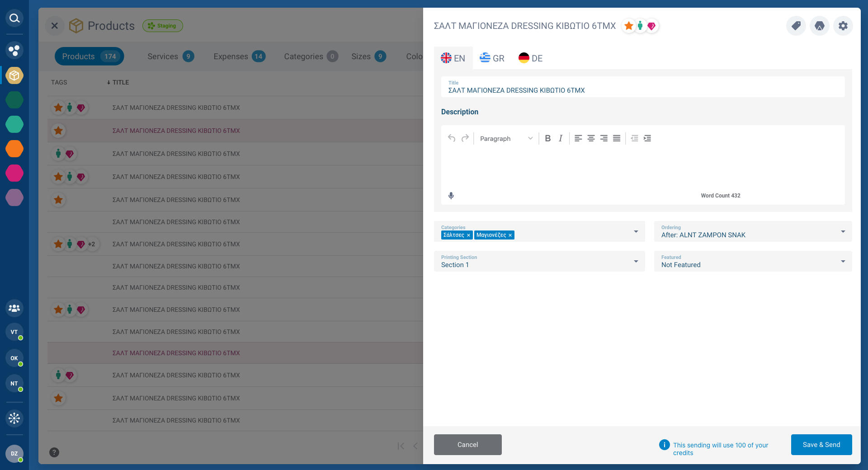Toggle italic formatting in the description editor
Screen dimensions: 868x470
(560, 138)
